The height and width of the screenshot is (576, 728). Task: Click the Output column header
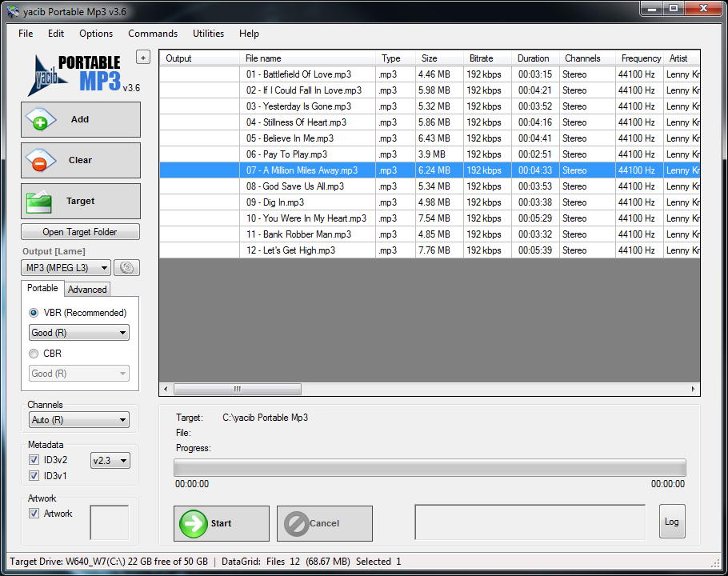click(200, 58)
